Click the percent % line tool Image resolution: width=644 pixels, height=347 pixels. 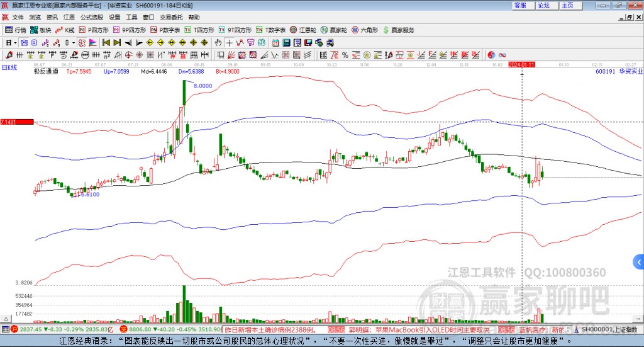tap(345, 55)
